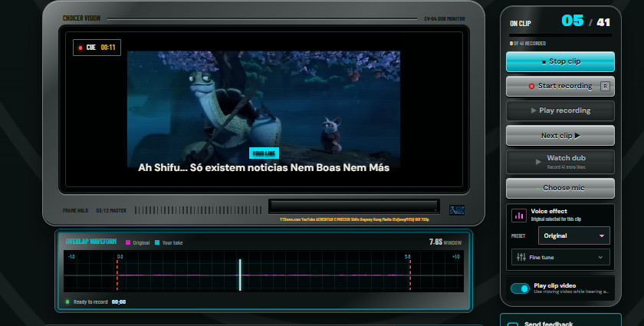Click the Fine tune sliders icon
Screen dimensions: 644x326
(521, 257)
